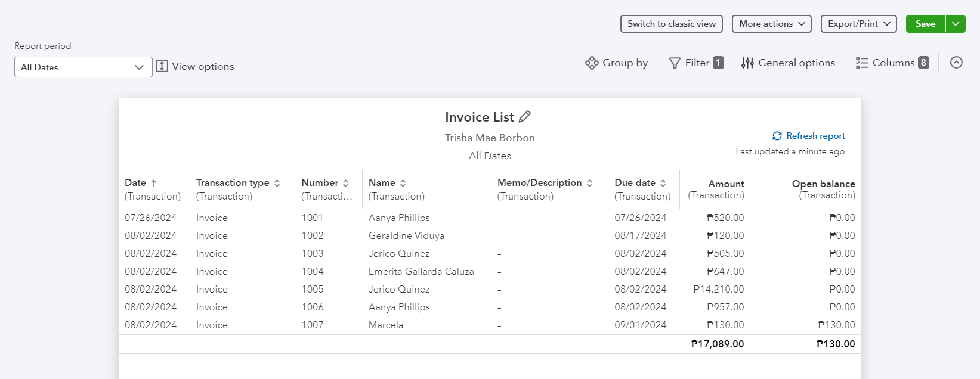This screenshot has height=379, width=980.
Task: Click the Marcela customer name in row 1007
Action: tap(386, 325)
